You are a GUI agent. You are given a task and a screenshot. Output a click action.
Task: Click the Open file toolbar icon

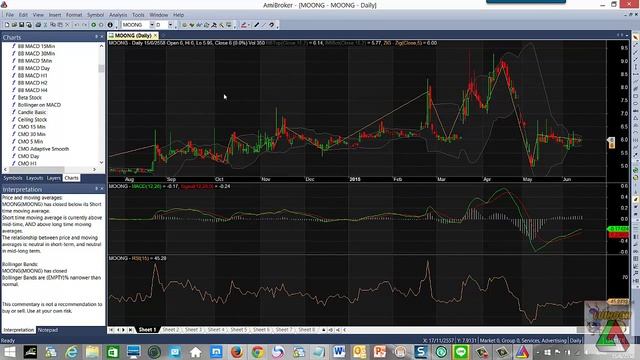(14, 25)
